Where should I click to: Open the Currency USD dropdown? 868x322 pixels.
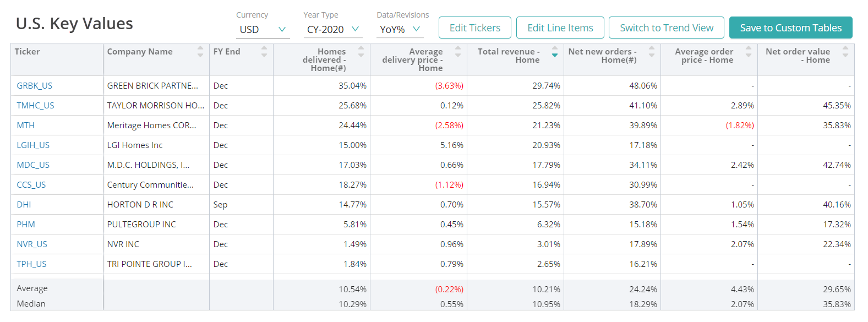coord(263,29)
